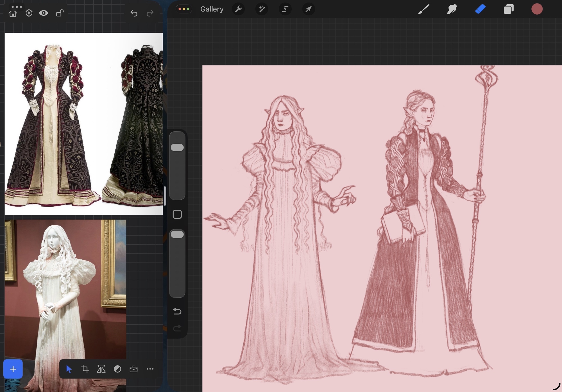The image size is (562, 392).
Task: Select the white gown mannequin reference photo
Action: pyautogui.click(x=65, y=289)
